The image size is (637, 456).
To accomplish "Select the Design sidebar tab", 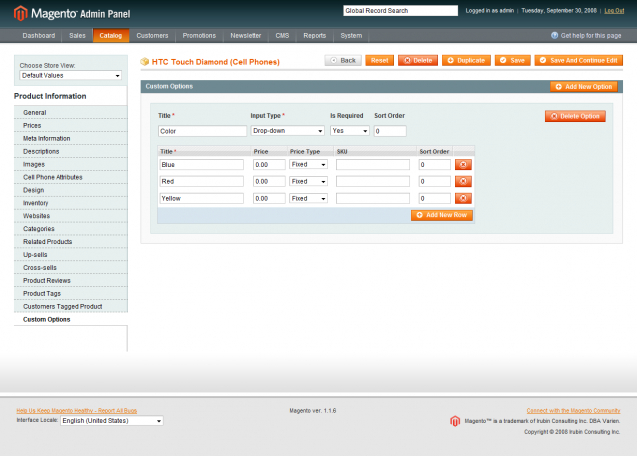I will (71, 190).
